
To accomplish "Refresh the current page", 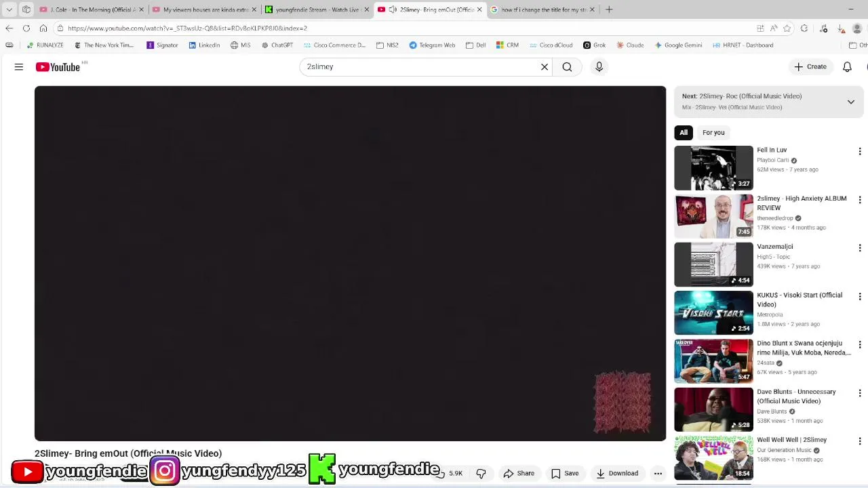I will (26, 28).
